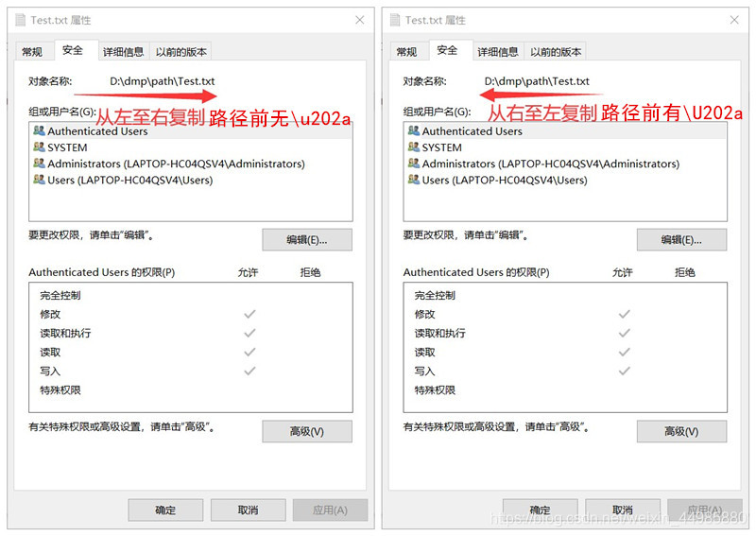
Task: Click 特殊权限 permission row in left dialog
Action: click(191, 389)
